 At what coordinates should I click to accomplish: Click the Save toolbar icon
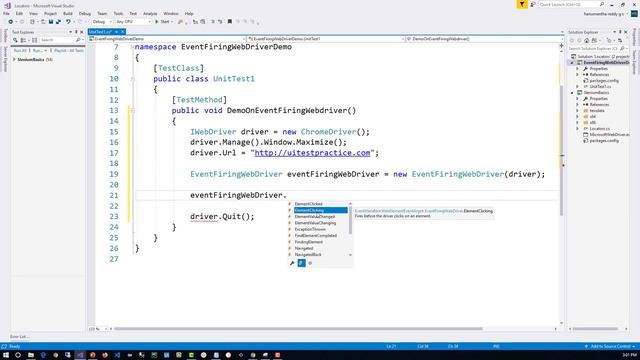(51, 22)
